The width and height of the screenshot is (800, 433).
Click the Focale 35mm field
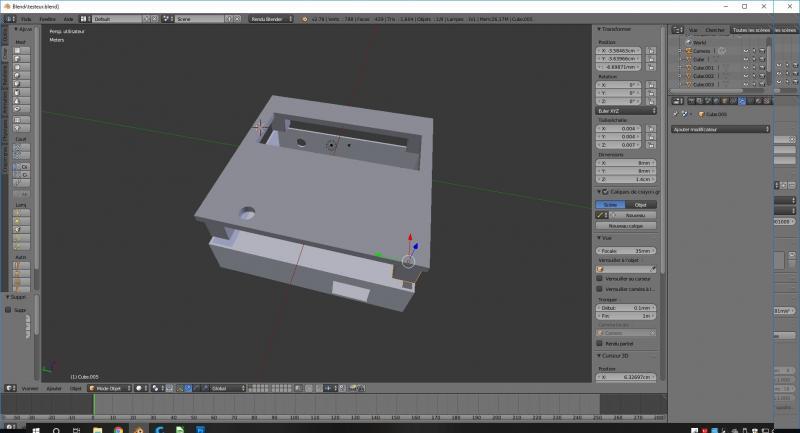[626, 251]
